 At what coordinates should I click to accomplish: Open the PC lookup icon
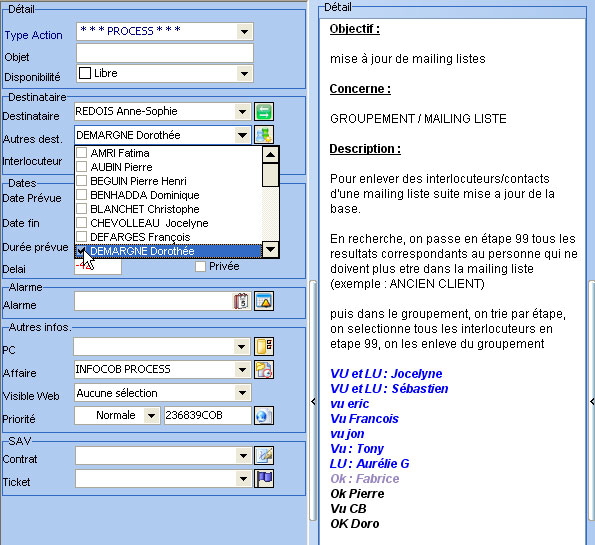(x=264, y=346)
